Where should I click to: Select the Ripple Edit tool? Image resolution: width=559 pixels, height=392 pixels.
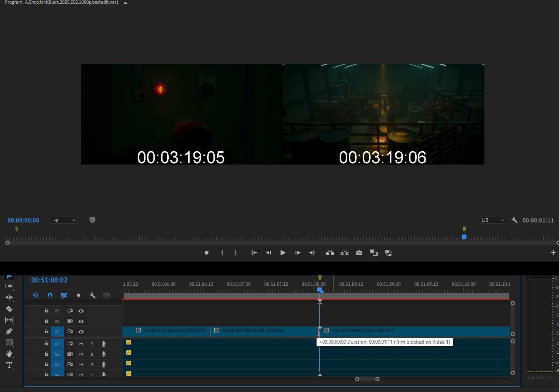coord(9,297)
